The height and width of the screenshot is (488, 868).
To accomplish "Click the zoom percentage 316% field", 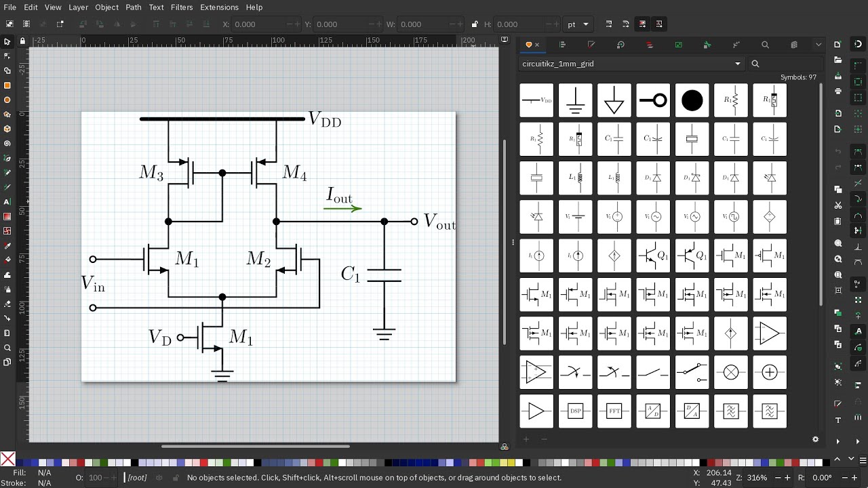I will point(757,478).
